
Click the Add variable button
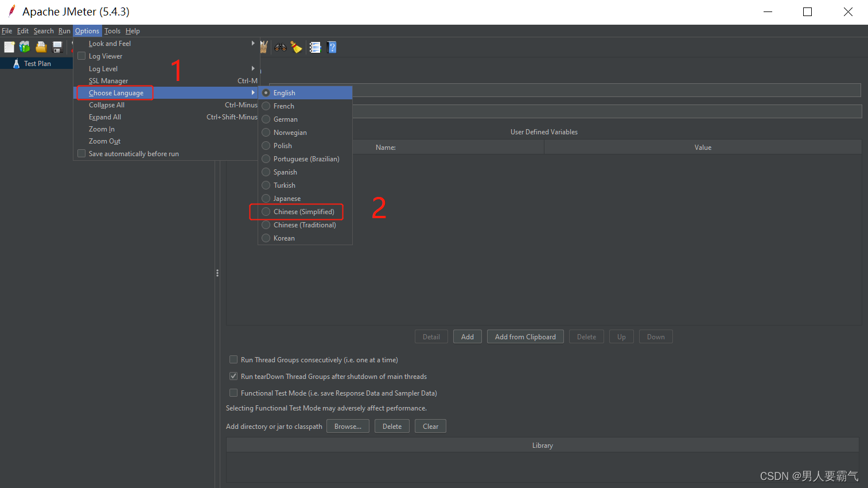(x=468, y=336)
